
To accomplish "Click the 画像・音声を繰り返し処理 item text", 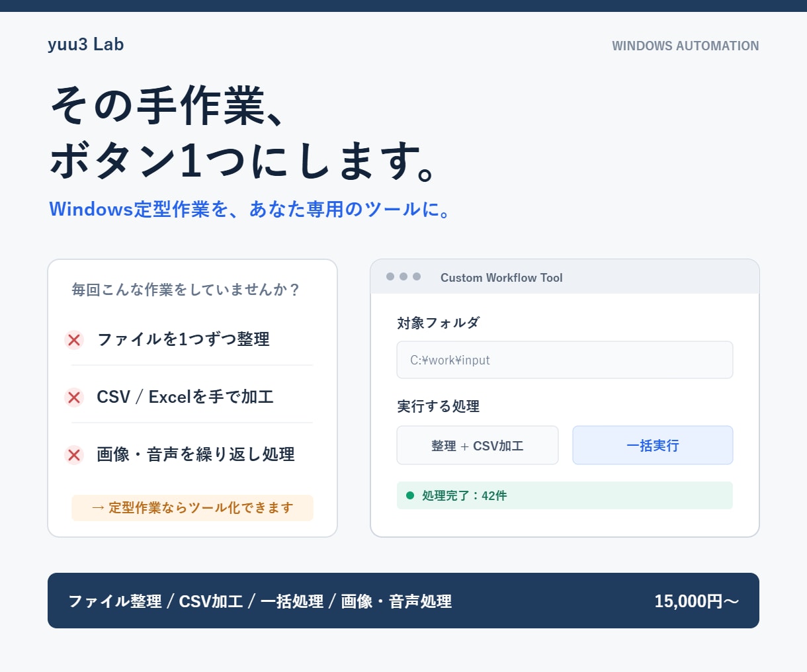I will (x=196, y=454).
